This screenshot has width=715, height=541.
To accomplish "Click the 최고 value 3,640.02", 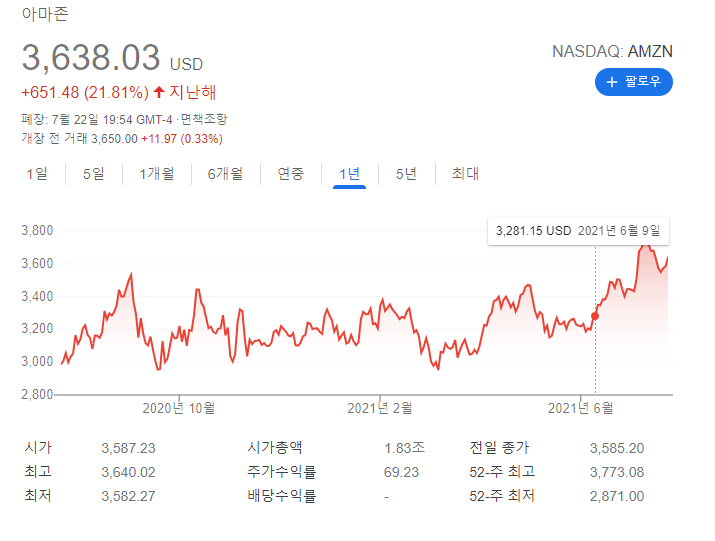I will (x=129, y=472).
